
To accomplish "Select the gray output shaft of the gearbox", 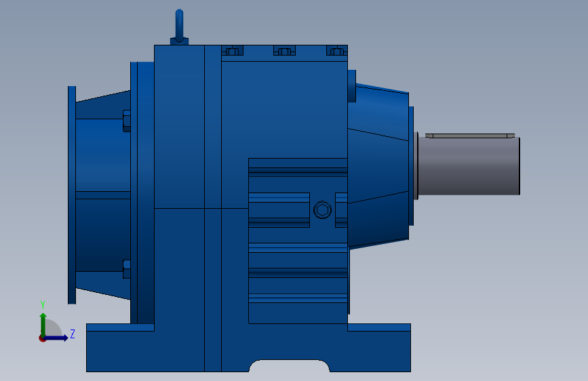I will tap(469, 165).
